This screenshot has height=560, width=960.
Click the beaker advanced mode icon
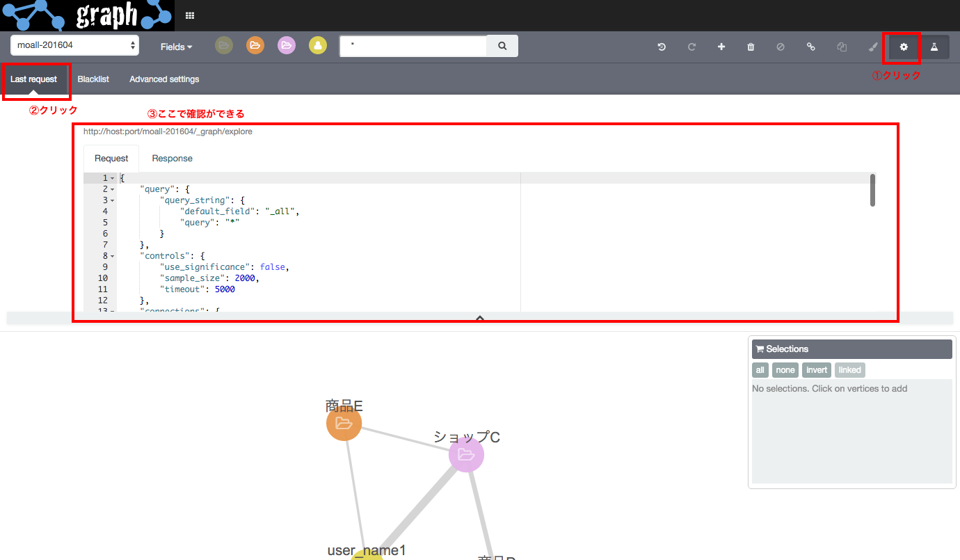tap(934, 47)
